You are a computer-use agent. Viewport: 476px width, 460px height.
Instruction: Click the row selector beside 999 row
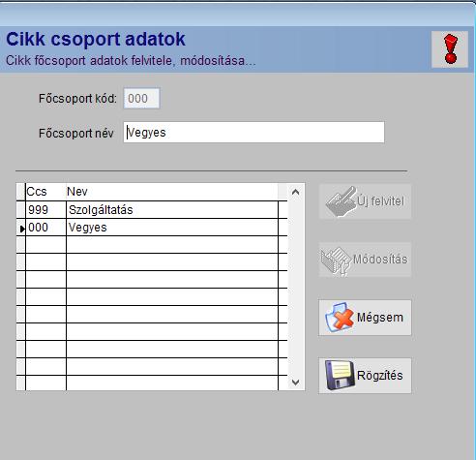pos(21,210)
